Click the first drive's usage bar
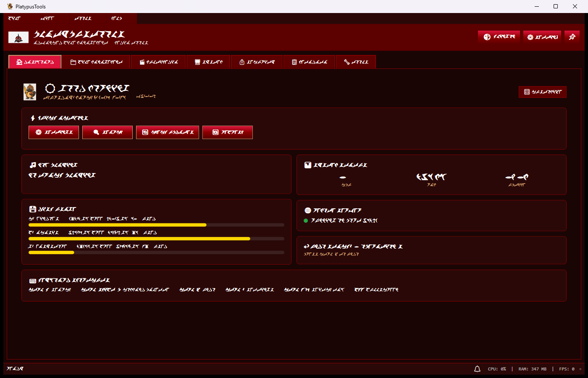 [x=156, y=225]
